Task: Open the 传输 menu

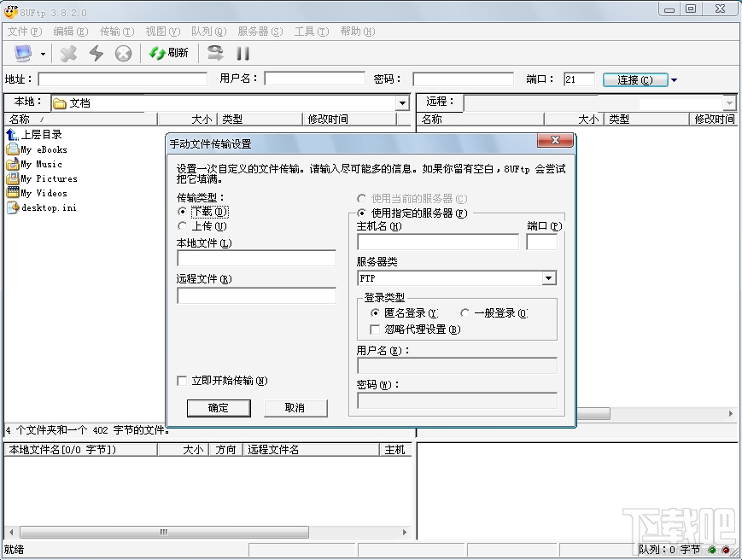Action: point(117,32)
